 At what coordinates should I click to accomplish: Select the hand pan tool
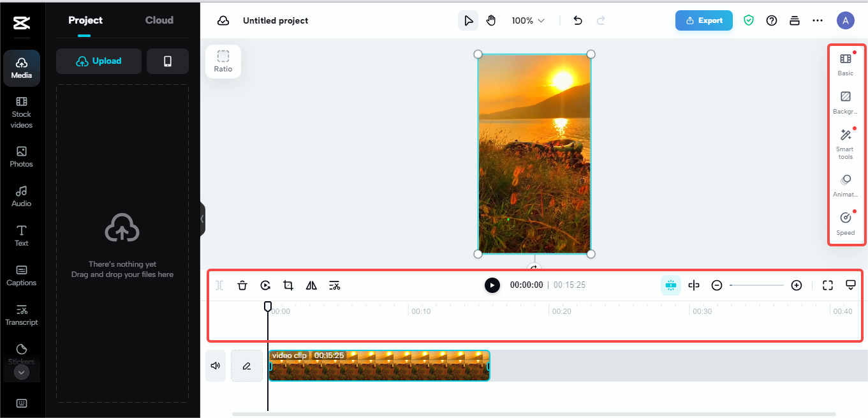tap(491, 20)
